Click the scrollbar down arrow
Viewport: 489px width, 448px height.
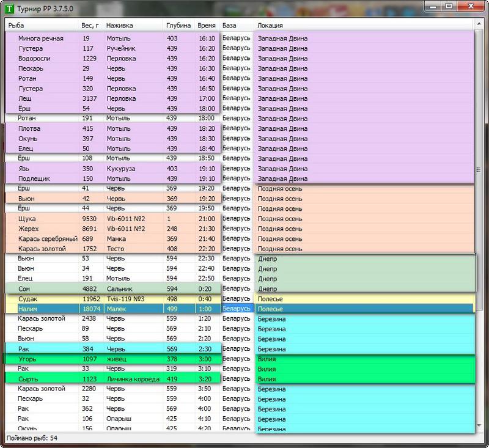(479, 425)
